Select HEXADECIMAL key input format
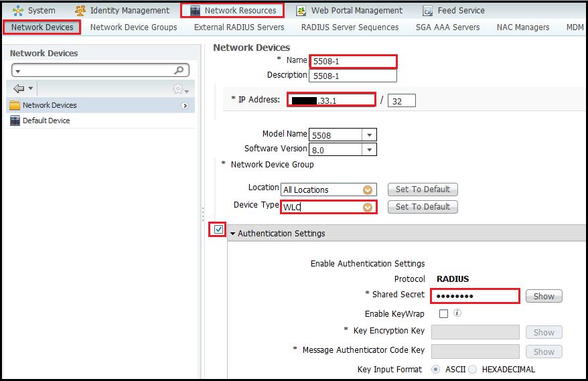The width and height of the screenshot is (588, 381). pos(473,369)
